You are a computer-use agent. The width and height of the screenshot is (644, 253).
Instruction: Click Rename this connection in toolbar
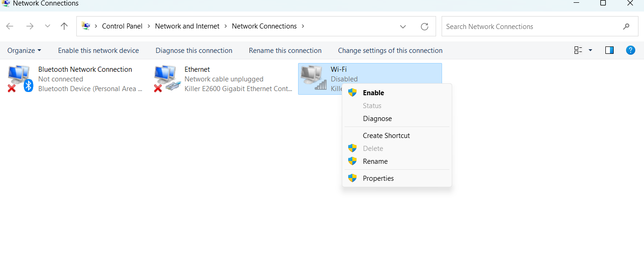(285, 51)
